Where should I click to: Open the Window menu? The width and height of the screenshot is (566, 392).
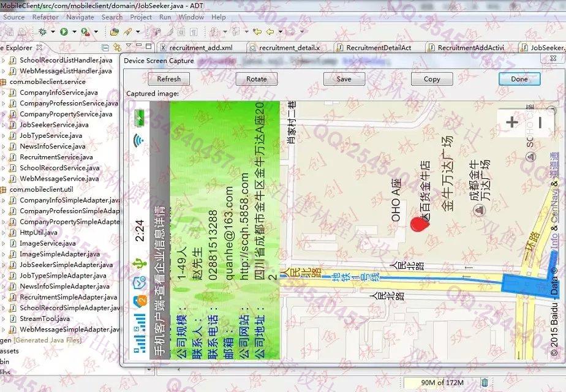[x=191, y=17]
